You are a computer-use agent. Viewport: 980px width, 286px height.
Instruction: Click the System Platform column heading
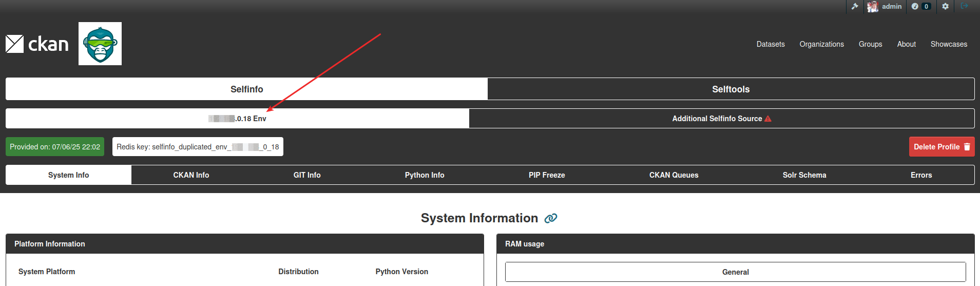pyautogui.click(x=47, y=272)
